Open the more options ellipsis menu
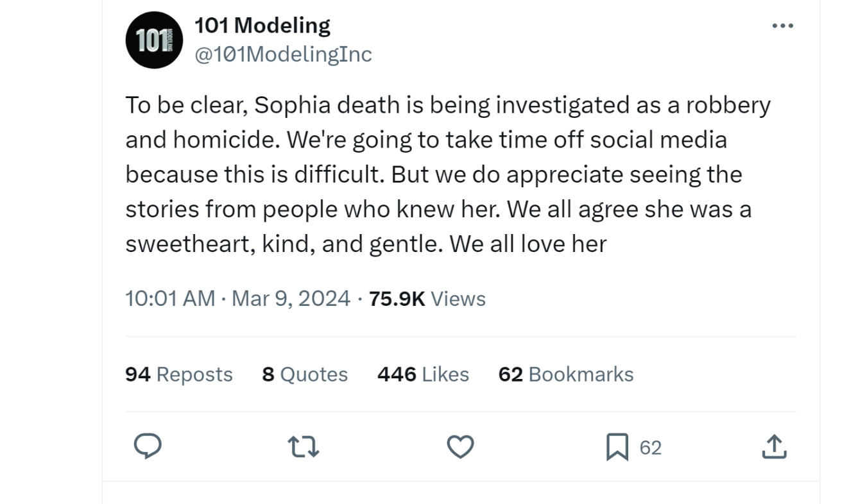Screen dimensions: 849x504 [x=782, y=26]
